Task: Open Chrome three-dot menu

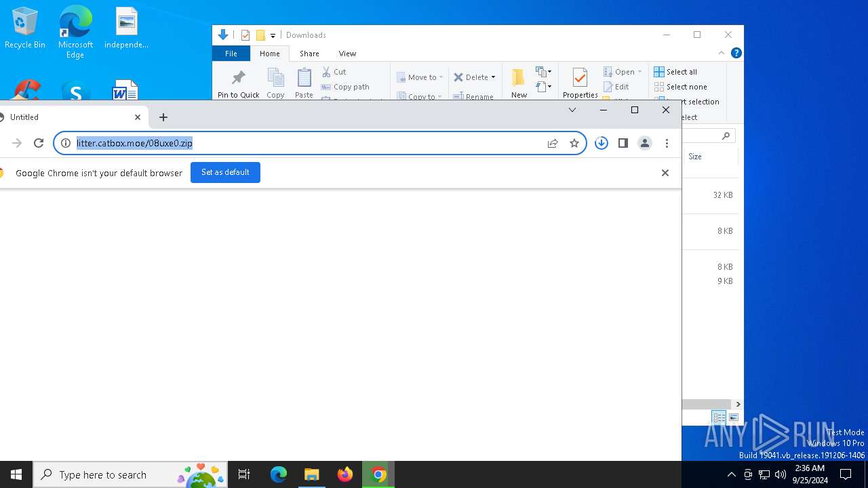Action: tap(667, 143)
